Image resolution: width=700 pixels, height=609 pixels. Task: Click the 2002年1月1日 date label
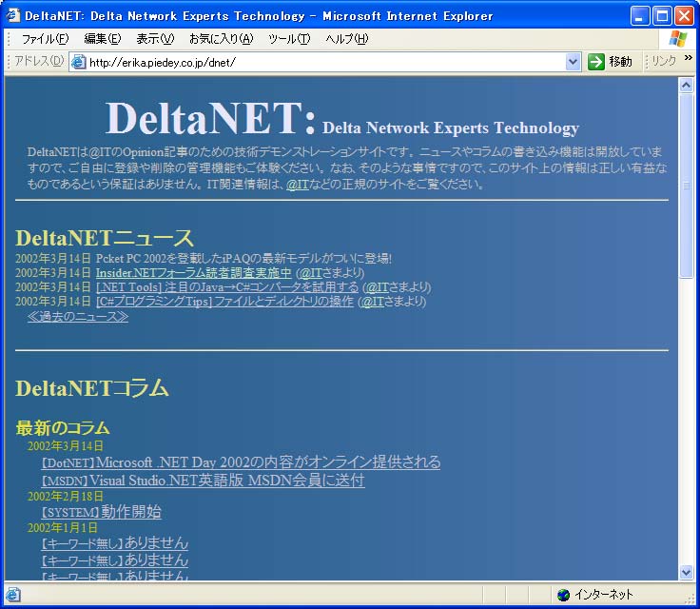(x=63, y=528)
